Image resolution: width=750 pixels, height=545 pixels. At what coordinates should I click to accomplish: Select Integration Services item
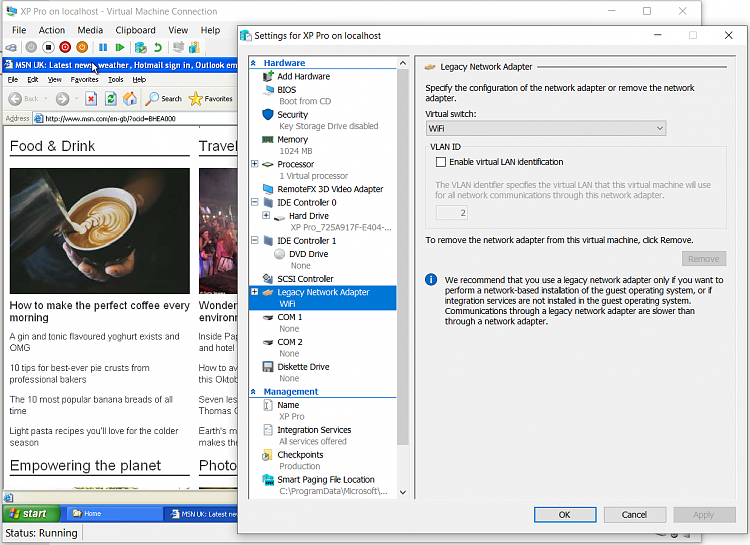[x=314, y=430]
